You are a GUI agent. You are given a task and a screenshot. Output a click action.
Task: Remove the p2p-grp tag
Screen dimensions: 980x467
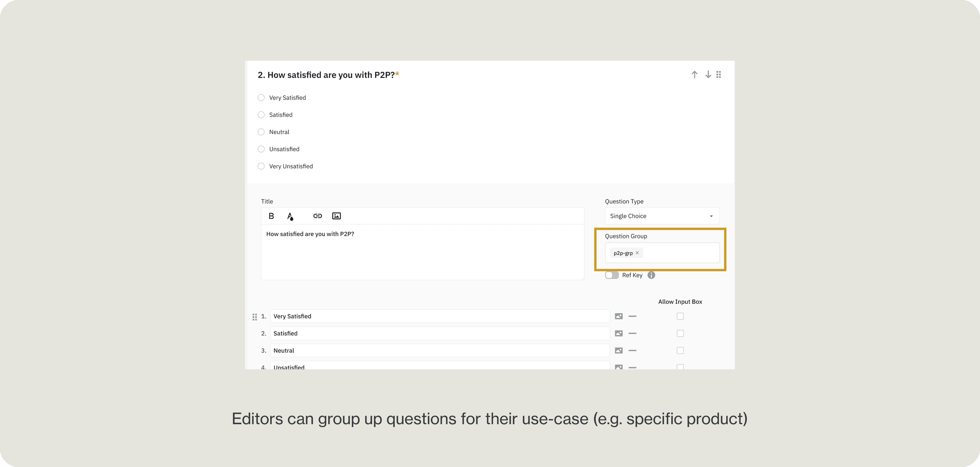637,253
